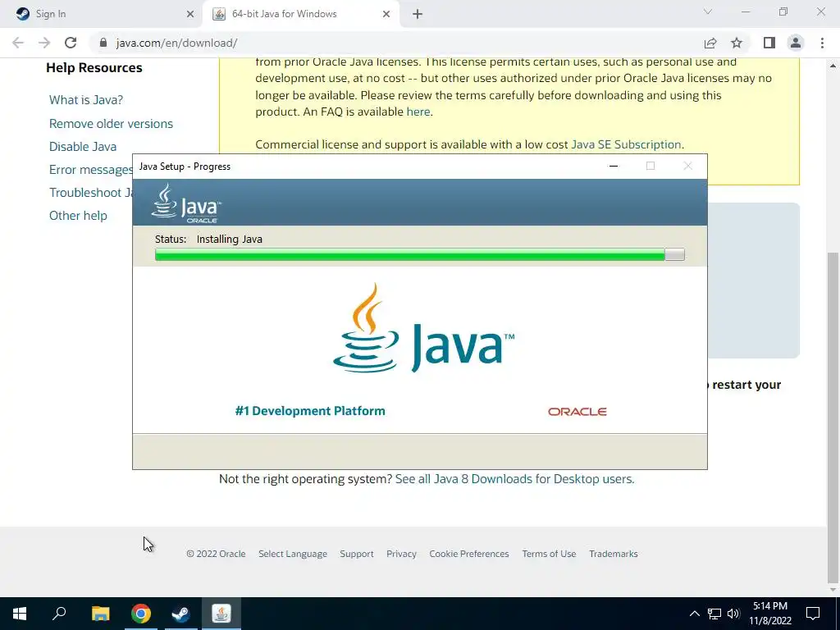Share this page using the share icon
This screenshot has width=840, height=630.
click(710, 43)
